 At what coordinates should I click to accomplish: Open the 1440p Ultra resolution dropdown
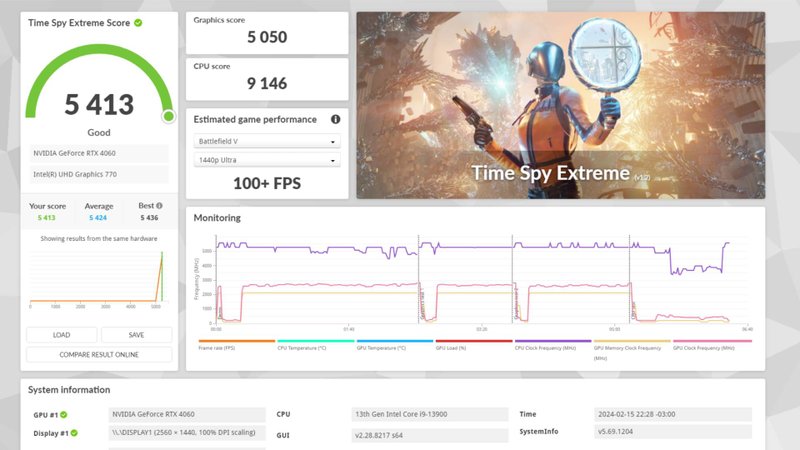[x=267, y=160]
